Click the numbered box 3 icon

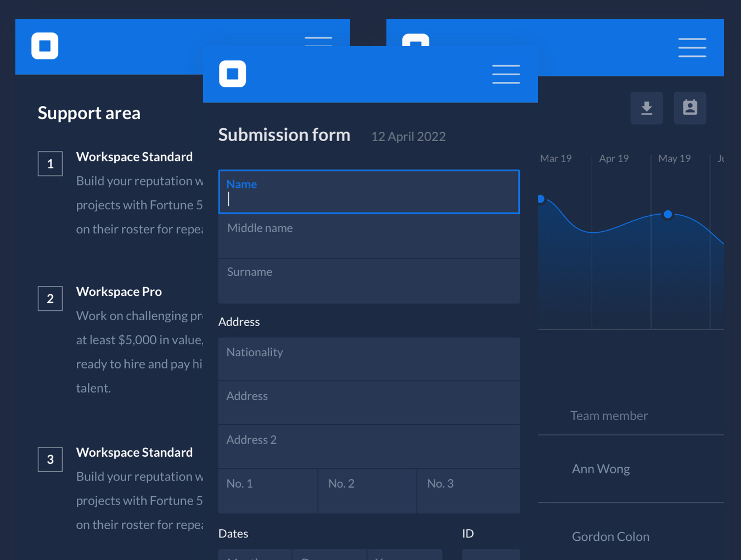click(50, 460)
